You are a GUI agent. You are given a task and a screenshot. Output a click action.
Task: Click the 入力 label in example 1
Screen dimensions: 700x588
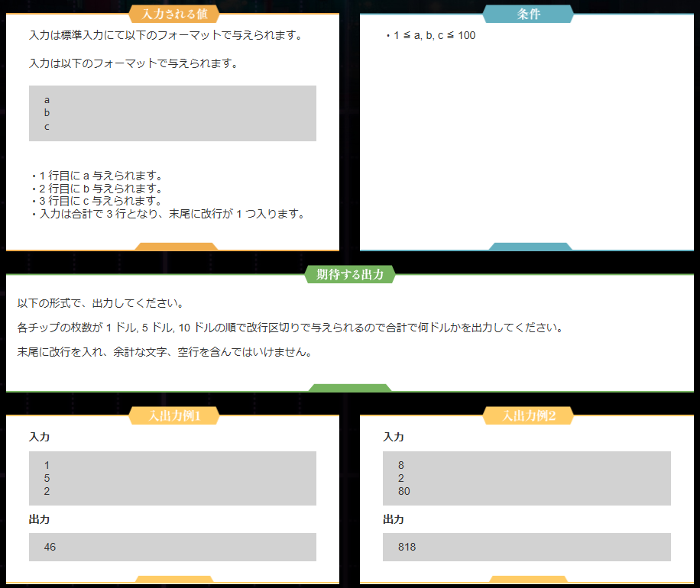39,437
